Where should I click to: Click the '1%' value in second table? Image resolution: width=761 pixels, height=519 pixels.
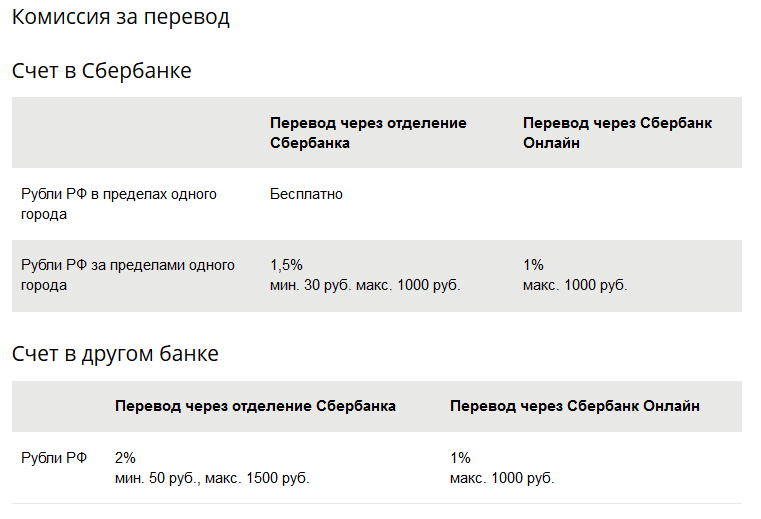460,458
